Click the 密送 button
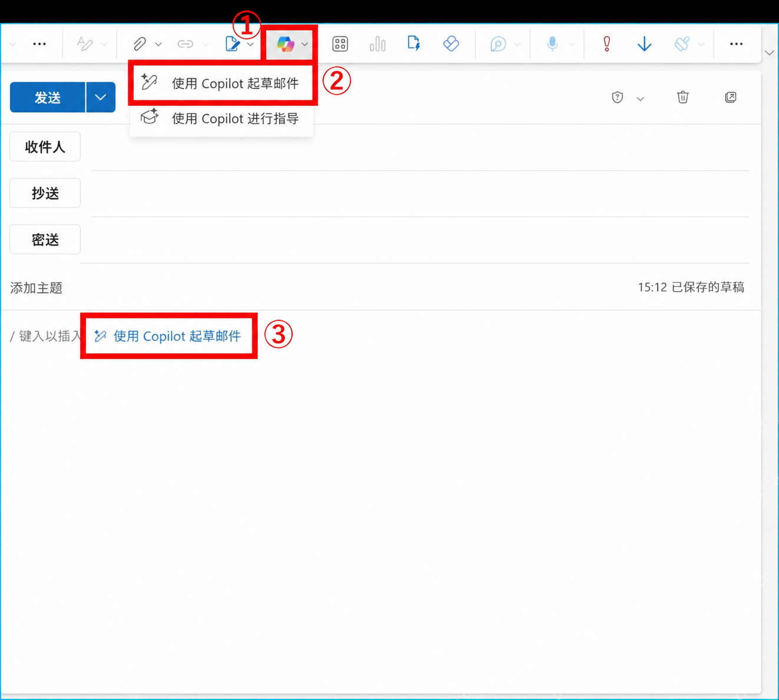Viewport: 779px width, 700px height. click(x=45, y=240)
